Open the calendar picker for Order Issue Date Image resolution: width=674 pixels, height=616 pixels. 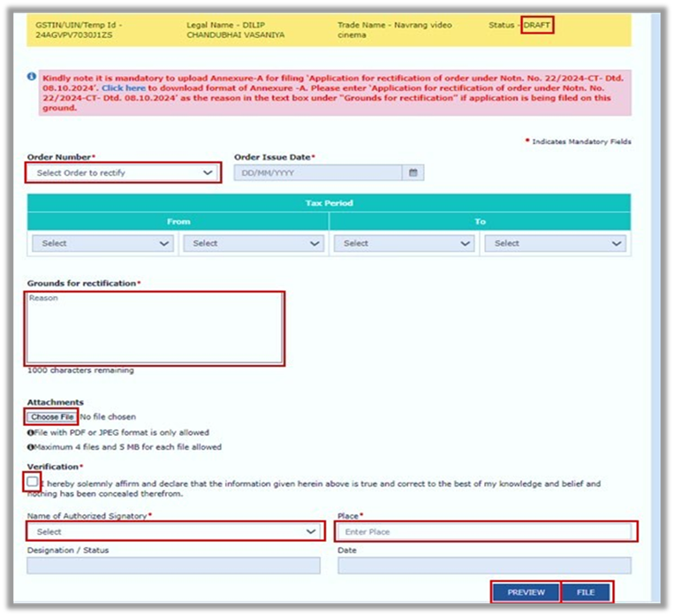pos(413,173)
